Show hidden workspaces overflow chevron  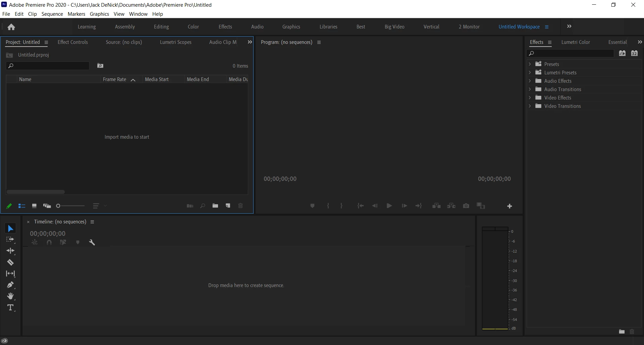coord(569,26)
